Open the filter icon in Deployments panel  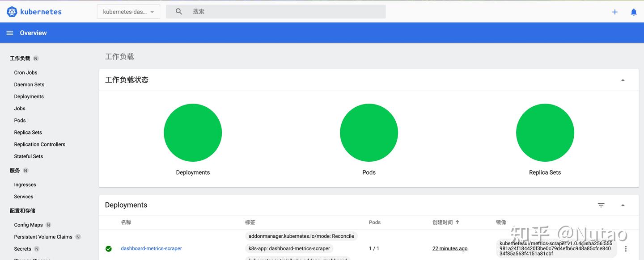tap(601, 205)
